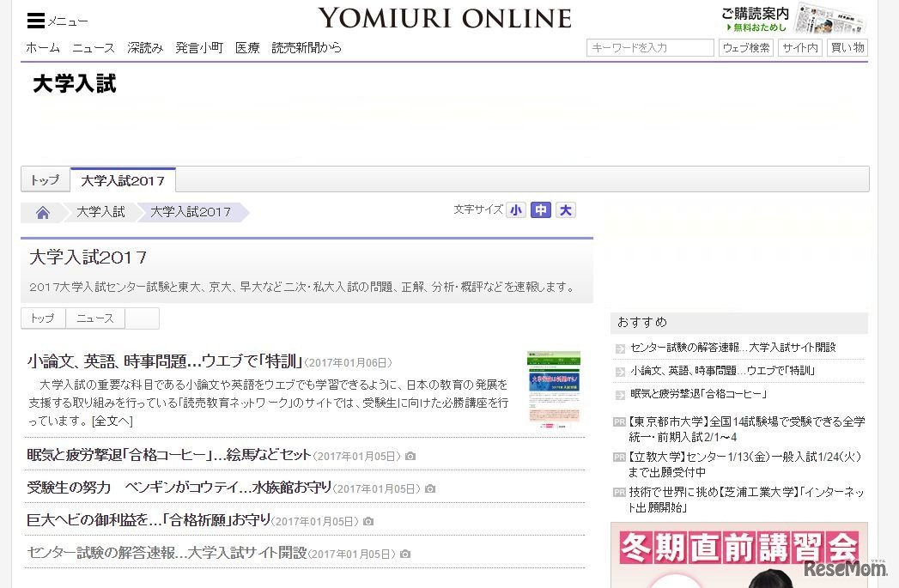Viewport: 899px width, 588px height.
Task: Click camera icon beside 巨大ヘビの御利益 headline
Action: [x=368, y=522]
